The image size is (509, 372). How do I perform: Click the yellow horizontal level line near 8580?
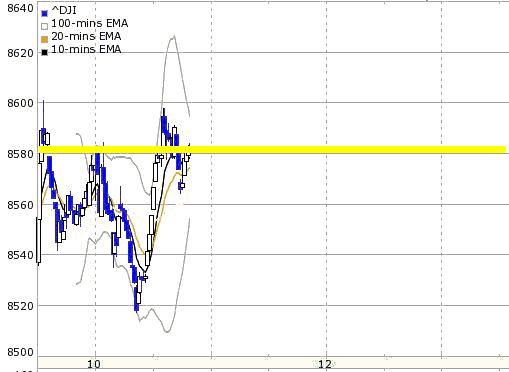273,150
